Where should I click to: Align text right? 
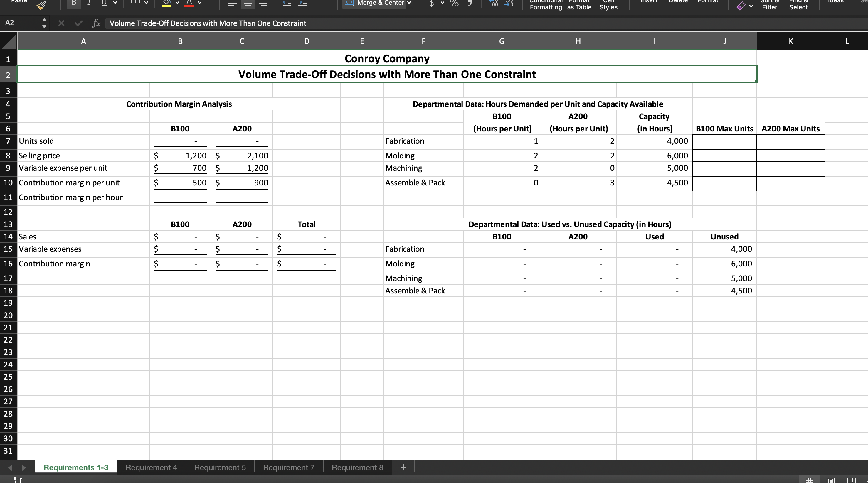pyautogui.click(x=263, y=3)
